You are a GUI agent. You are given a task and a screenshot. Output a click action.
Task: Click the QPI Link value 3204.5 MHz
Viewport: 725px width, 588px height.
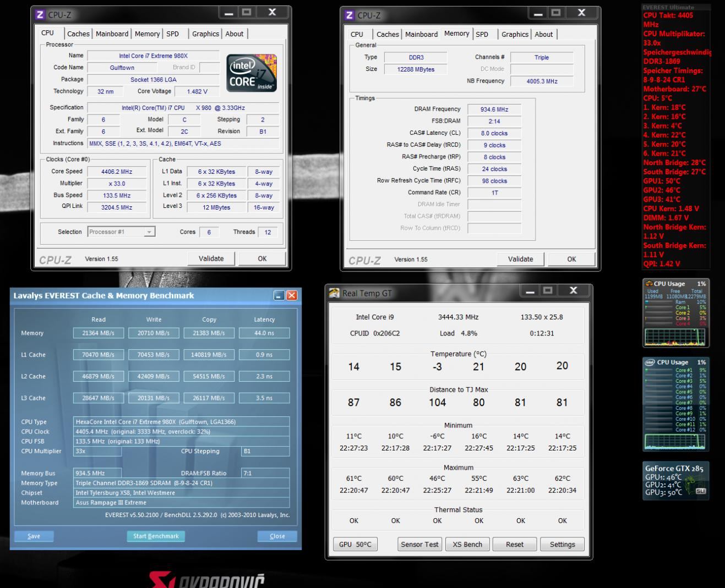pyautogui.click(x=117, y=207)
